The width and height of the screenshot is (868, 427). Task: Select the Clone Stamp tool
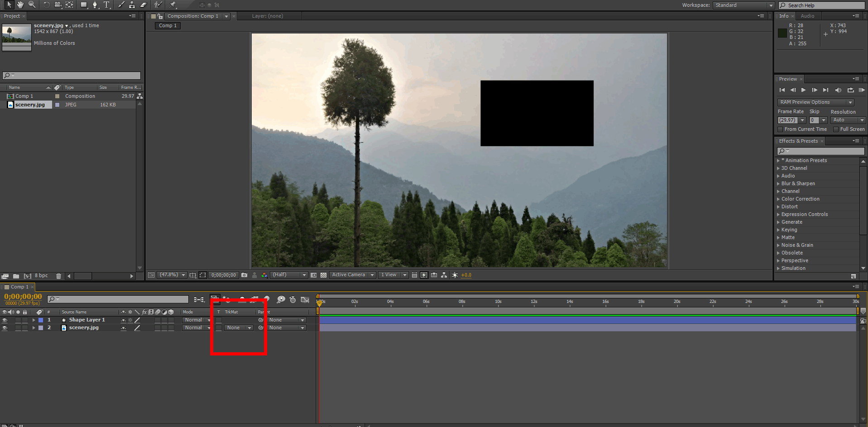[132, 5]
